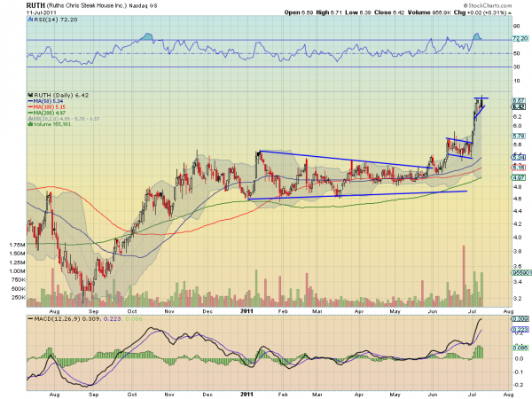Click the 250K label on the volume scale
This screenshot has height=399, width=532.
(x=19, y=298)
